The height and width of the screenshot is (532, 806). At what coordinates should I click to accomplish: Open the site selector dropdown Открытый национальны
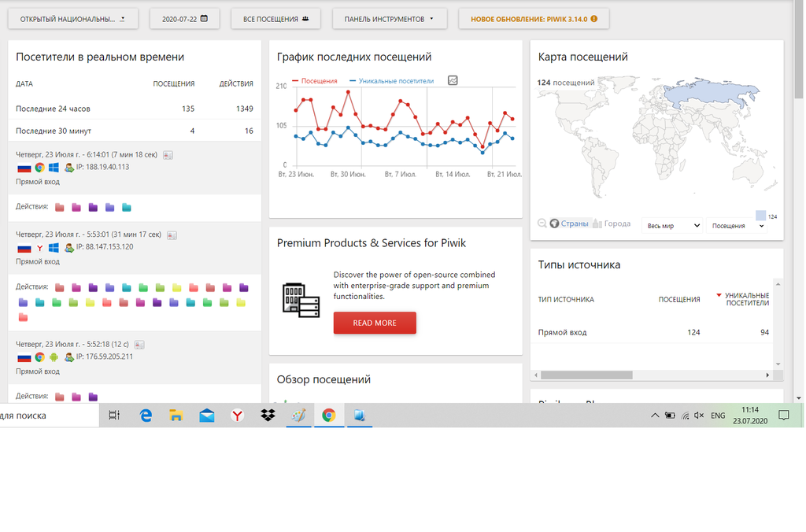click(73, 19)
